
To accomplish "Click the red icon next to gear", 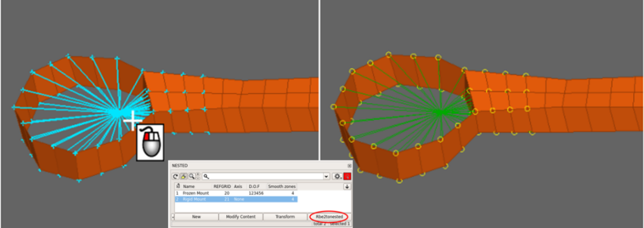I will [x=348, y=176].
